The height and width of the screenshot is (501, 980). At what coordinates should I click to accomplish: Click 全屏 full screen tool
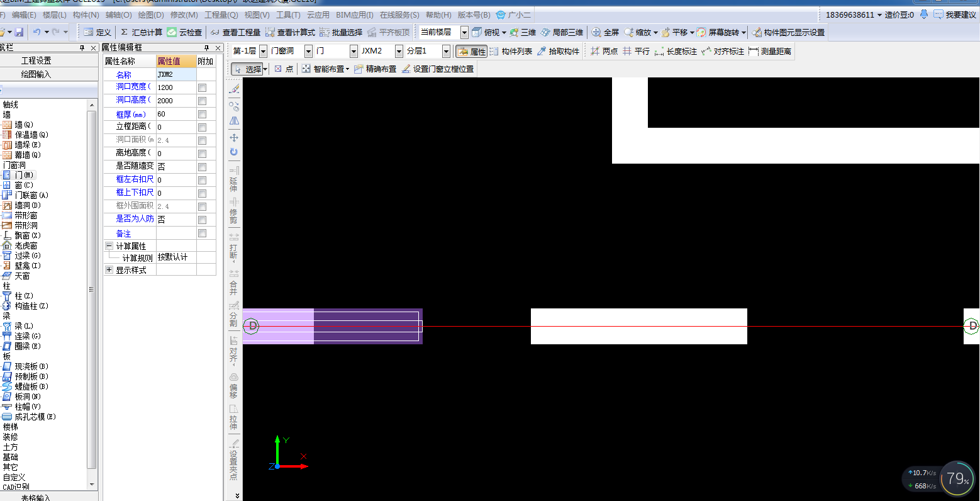click(x=605, y=32)
